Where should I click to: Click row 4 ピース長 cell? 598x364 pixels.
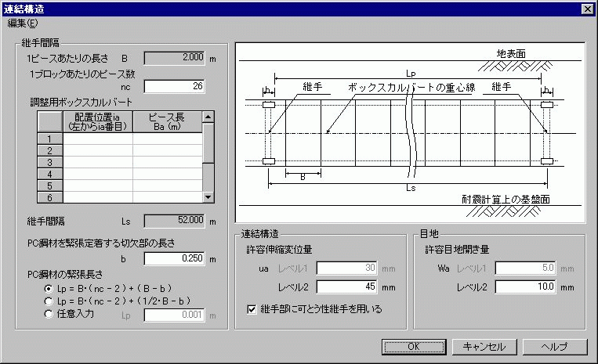[168, 174]
